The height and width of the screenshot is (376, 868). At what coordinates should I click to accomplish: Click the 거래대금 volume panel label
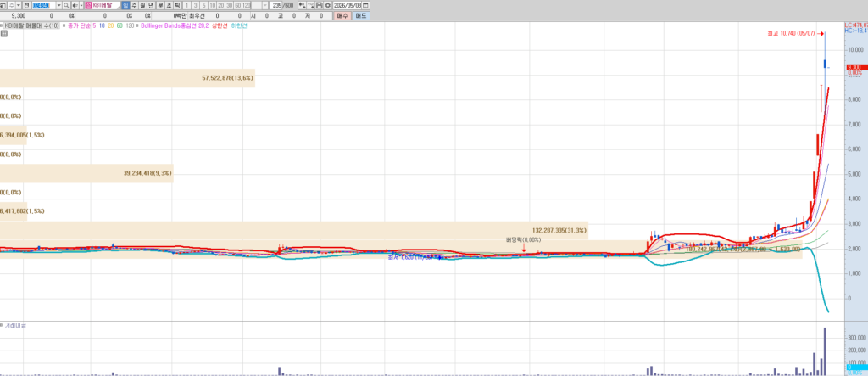coord(15,325)
